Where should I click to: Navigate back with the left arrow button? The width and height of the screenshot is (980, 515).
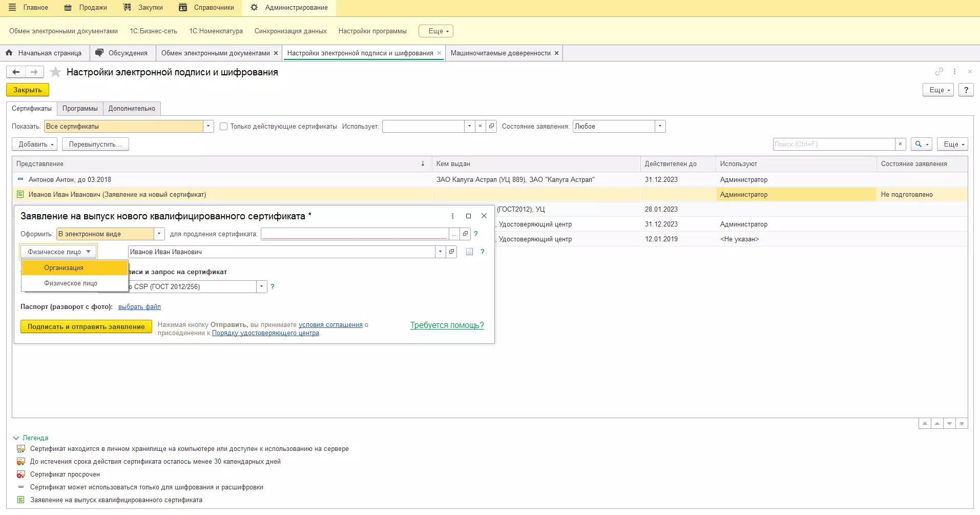[x=16, y=72]
